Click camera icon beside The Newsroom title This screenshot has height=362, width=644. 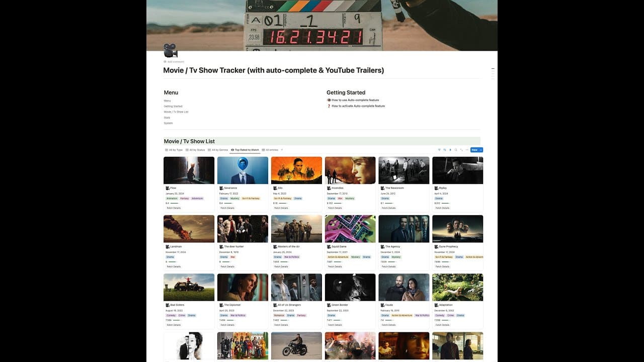(382, 188)
